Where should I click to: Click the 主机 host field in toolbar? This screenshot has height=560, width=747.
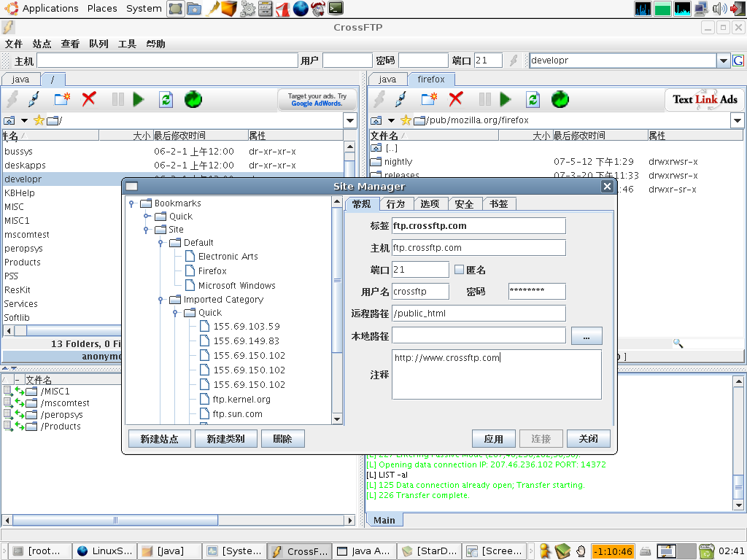point(167,61)
